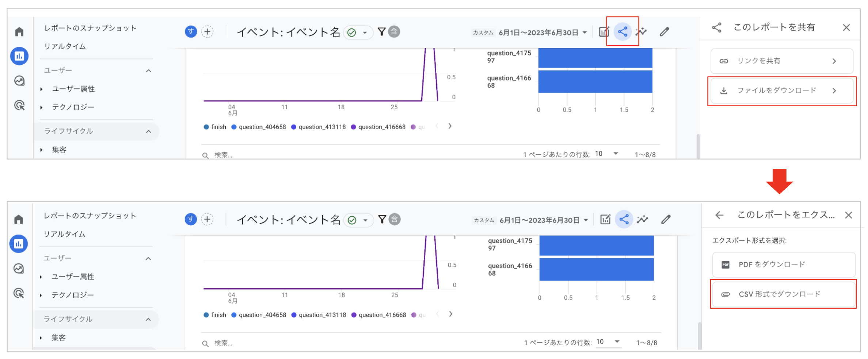The height and width of the screenshot is (359, 868).
Task: Toggle question_416668 legend item in share-panel view
Action: tap(378, 127)
